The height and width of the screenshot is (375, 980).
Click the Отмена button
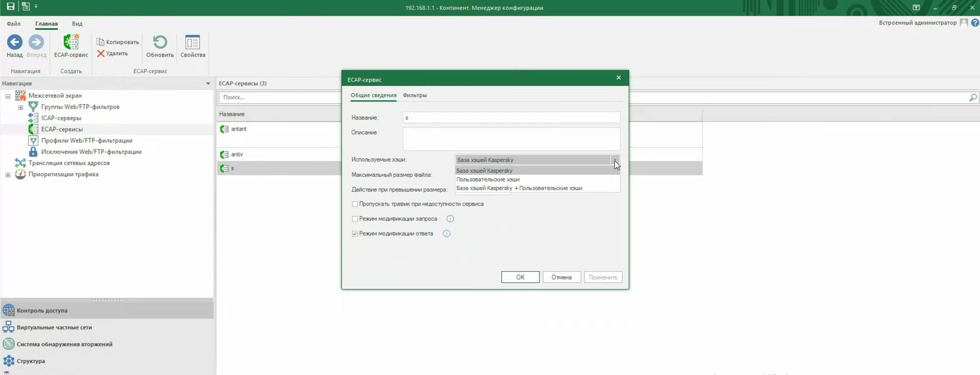tap(561, 277)
